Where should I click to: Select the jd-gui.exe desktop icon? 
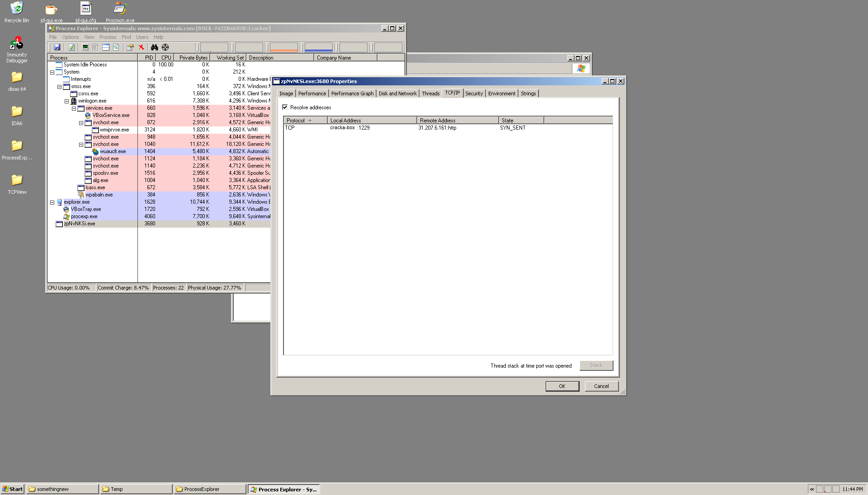pyautogui.click(x=52, y=12)
